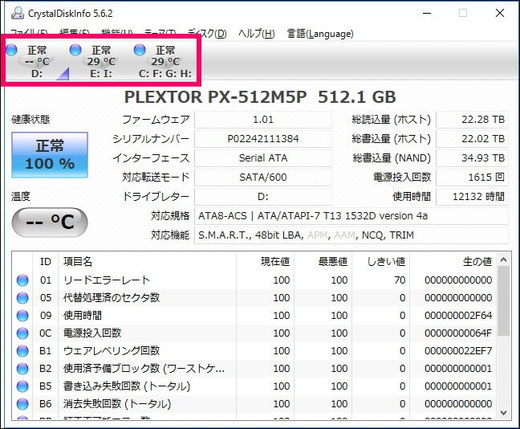Open the ヘルプ(H) menu

256,34
